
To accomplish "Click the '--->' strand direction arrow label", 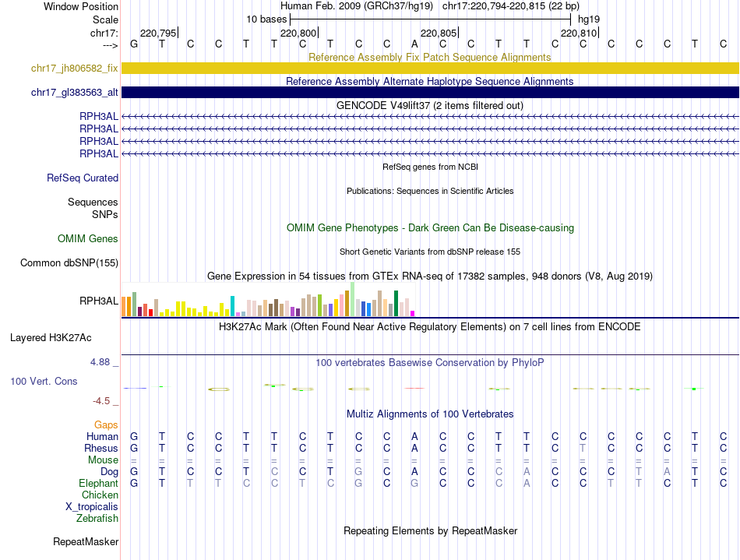I will (x=111, y=45).
